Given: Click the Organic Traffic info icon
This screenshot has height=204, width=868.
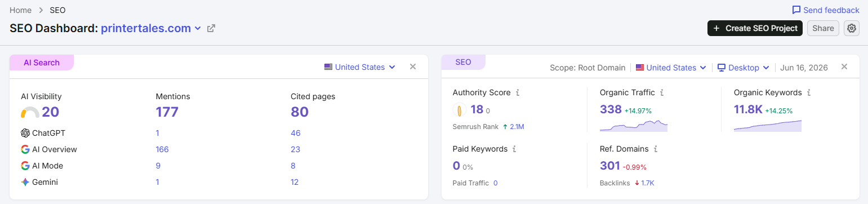Looking at the screenshot, I should [662, 92].
